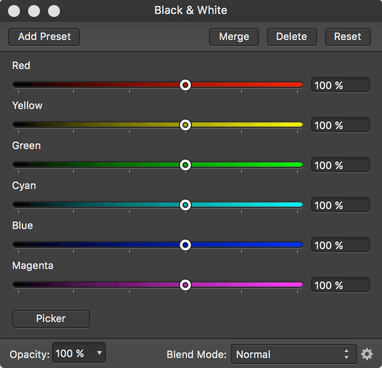
Task: Click the Delete button
Action: point(292,37)
